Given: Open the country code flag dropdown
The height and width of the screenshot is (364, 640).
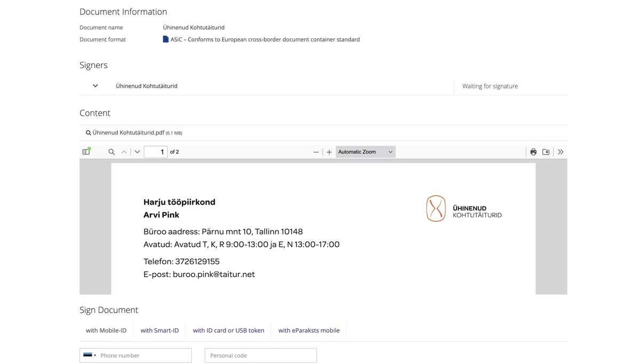Looking at the screenshot, I should point(89,355).
